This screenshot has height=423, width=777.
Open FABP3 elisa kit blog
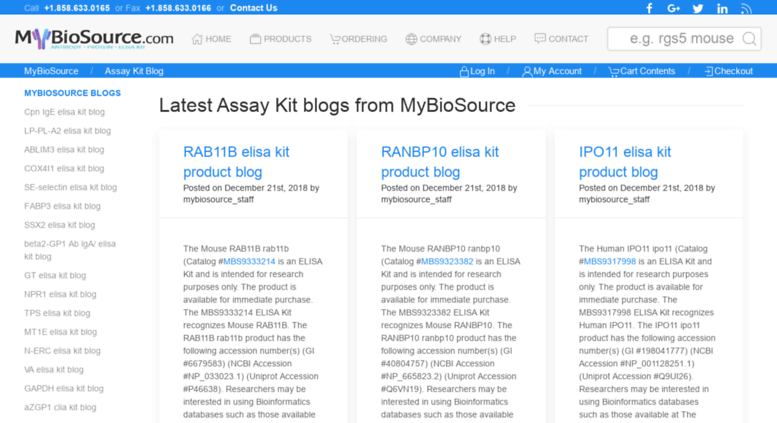click(62, 206)
